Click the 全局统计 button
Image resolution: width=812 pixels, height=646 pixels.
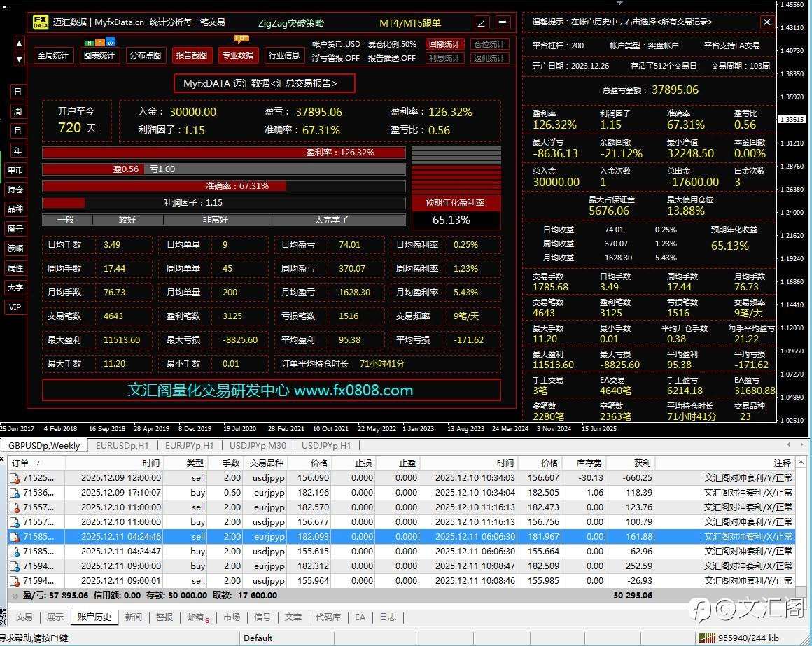click(x=53, y=55)
